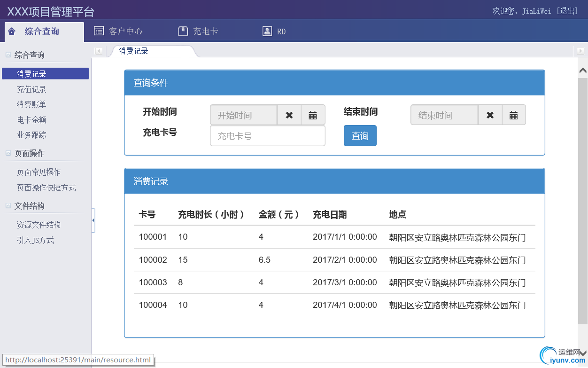The height and width of the screenshot is (368, 588).
Task: Switch to the 充电卡 top tab
Action: click(x=206, y=31)
